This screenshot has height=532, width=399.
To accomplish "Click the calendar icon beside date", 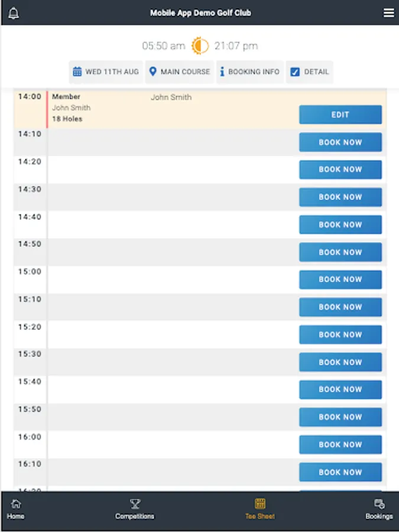I will pyautogui.click(x=77, y=72).
